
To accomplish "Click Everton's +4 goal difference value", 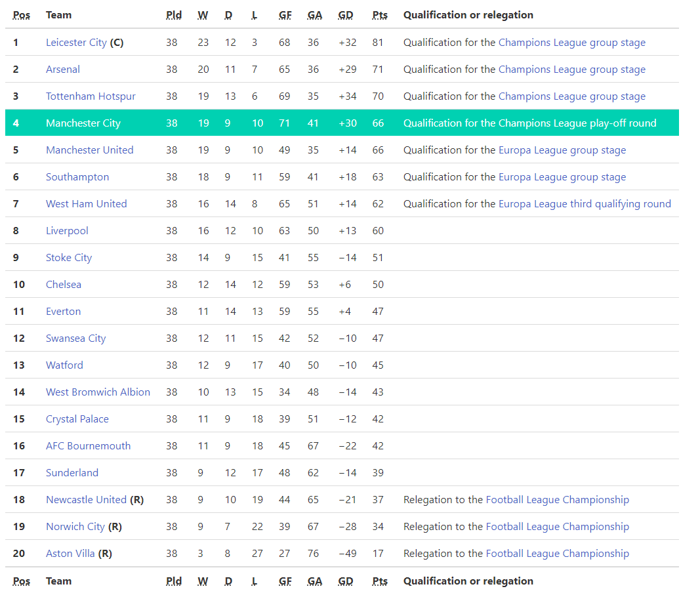I will (x=344, y=311).
